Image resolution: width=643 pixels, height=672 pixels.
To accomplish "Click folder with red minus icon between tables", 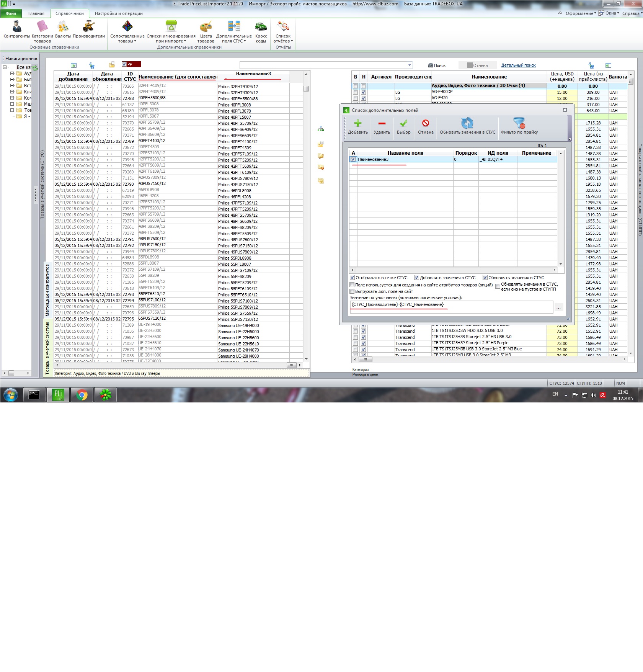I will [x=321, y=167].
